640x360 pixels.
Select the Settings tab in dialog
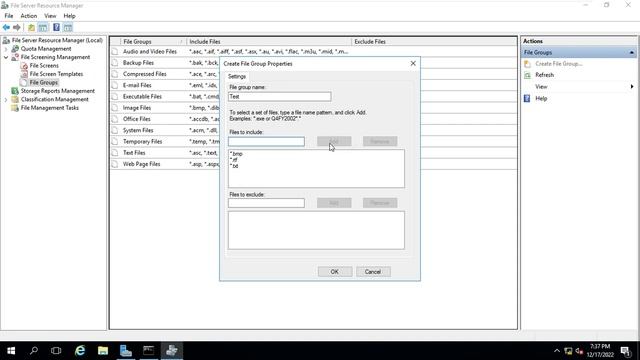pos(237,76)
